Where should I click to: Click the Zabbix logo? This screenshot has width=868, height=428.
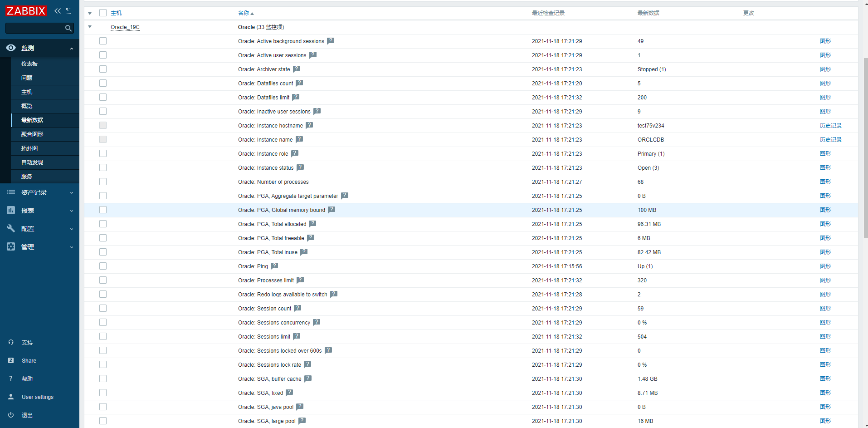click(x=26, y=10)
